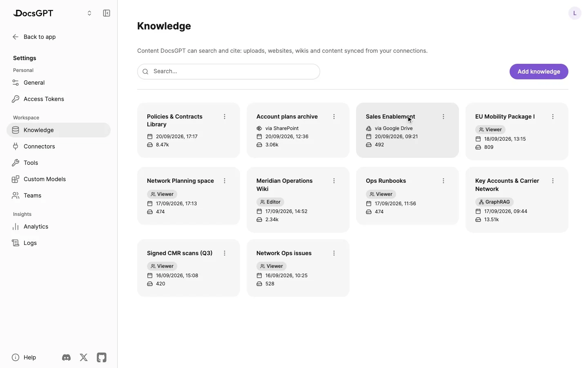Open options menu for Key Accounts & Carrier Network
Screen dimensions: 588x368
point(553,181)
